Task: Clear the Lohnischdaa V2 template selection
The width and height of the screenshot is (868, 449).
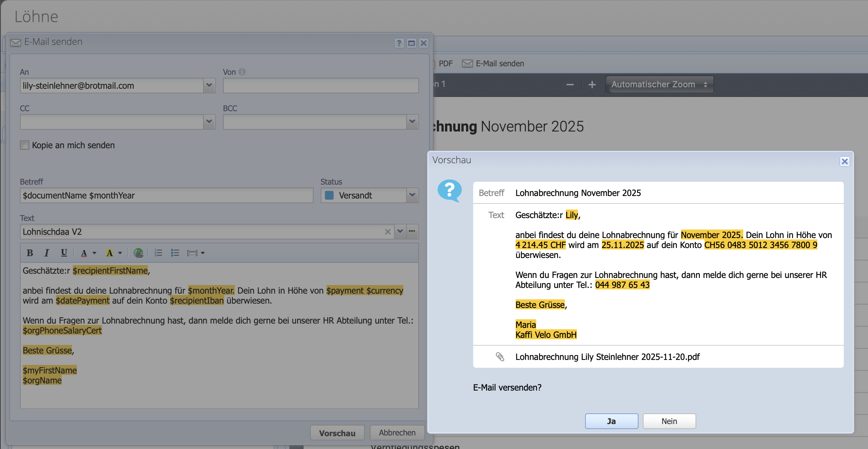Action: pos(388,232)
